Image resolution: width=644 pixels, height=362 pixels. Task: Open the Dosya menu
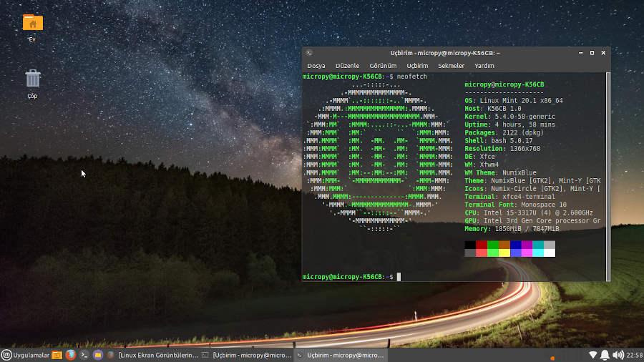tap(316, 66)
